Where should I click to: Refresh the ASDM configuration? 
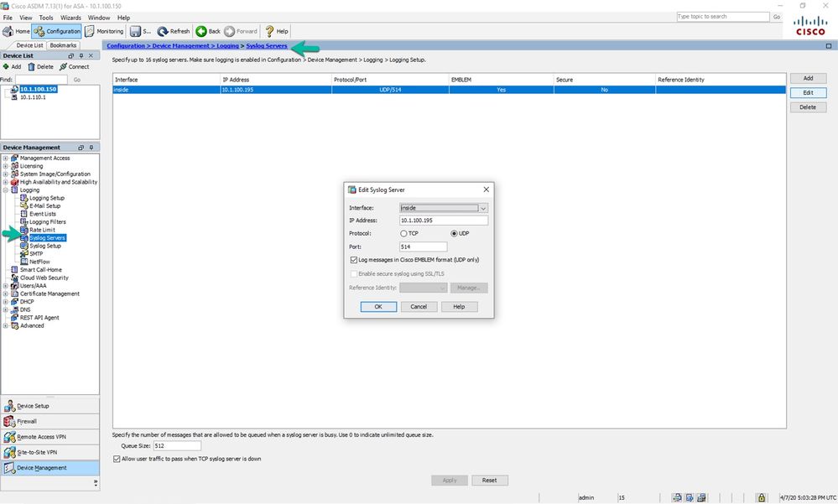(x=174, y=32)
